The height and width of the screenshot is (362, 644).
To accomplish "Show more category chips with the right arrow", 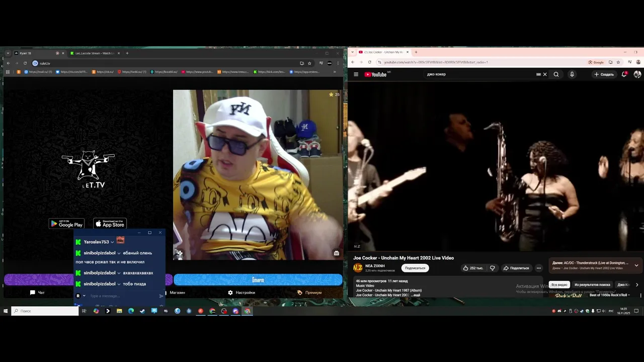I will tap(637, 285).
